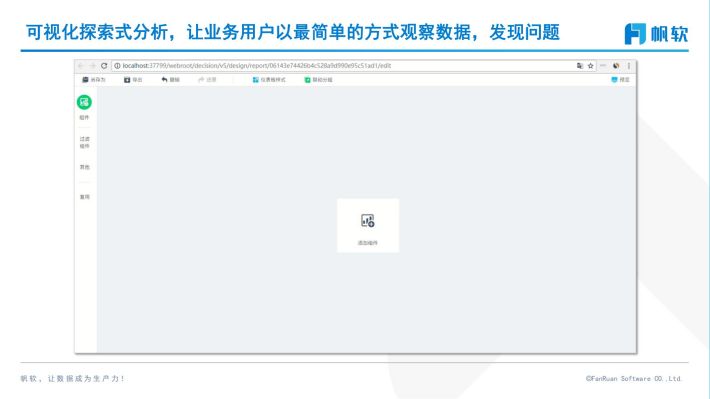The height and width of the screenshot is (399, 710).
Task: Select the other (其他) sidebar item
Action: click(85, 167)
